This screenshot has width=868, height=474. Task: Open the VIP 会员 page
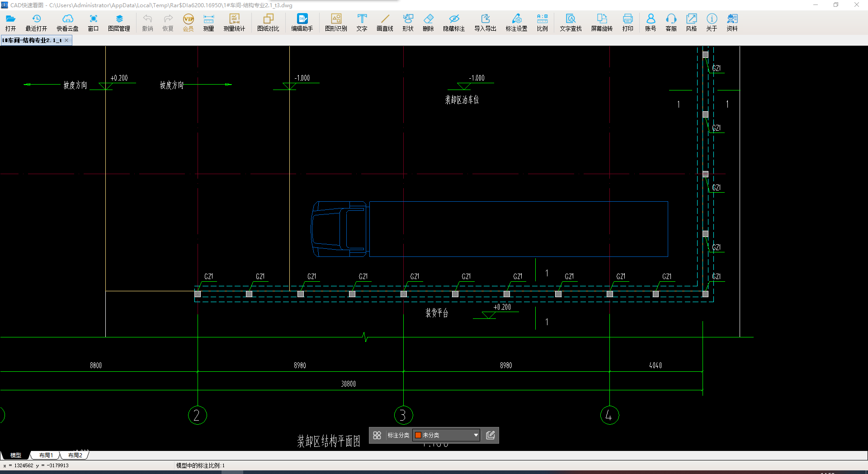[188, 23]
